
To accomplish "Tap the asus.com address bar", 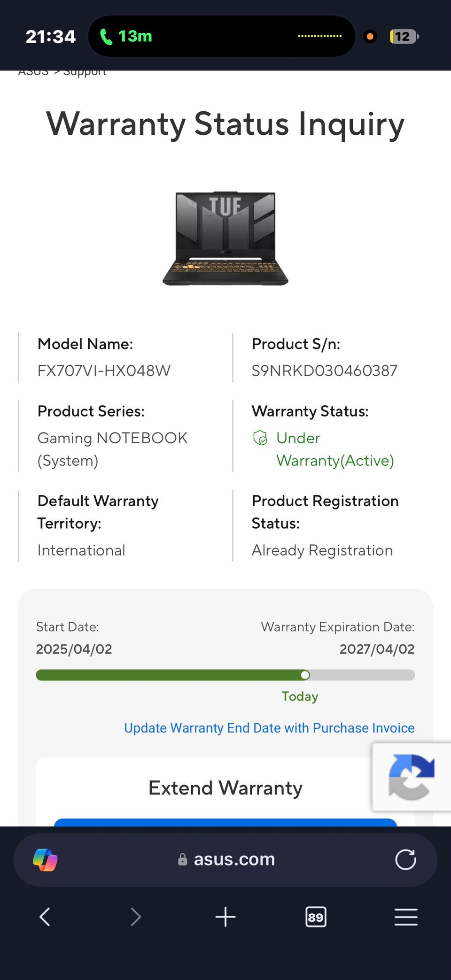I will pos(225,860).
